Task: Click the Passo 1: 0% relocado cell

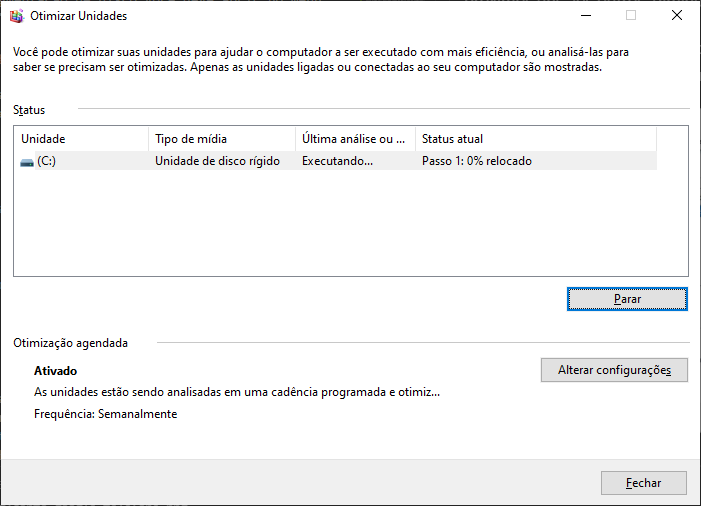Action: click(477, 161)
